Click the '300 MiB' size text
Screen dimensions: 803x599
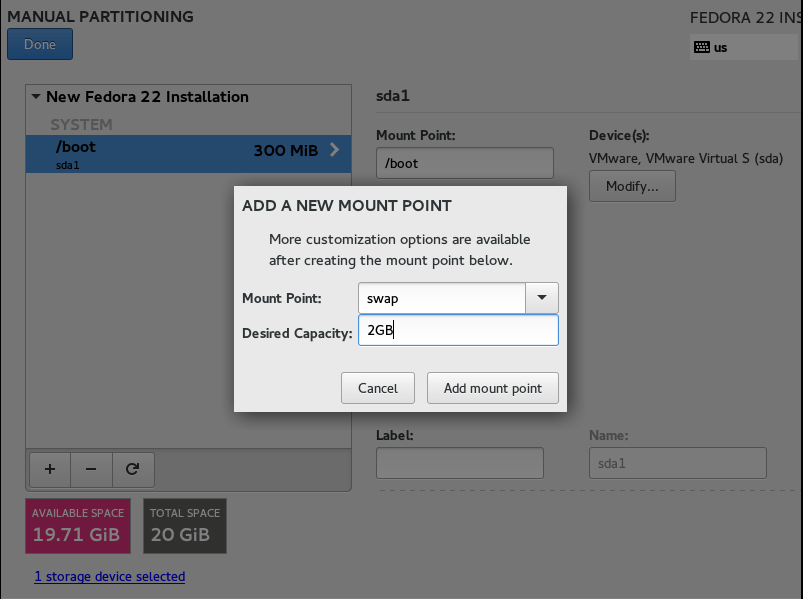286,151
